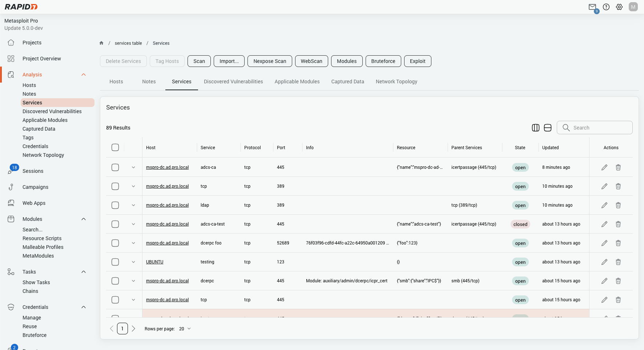Open the user avatar M menu
644x350 pixels.
[x=633, y=7]
